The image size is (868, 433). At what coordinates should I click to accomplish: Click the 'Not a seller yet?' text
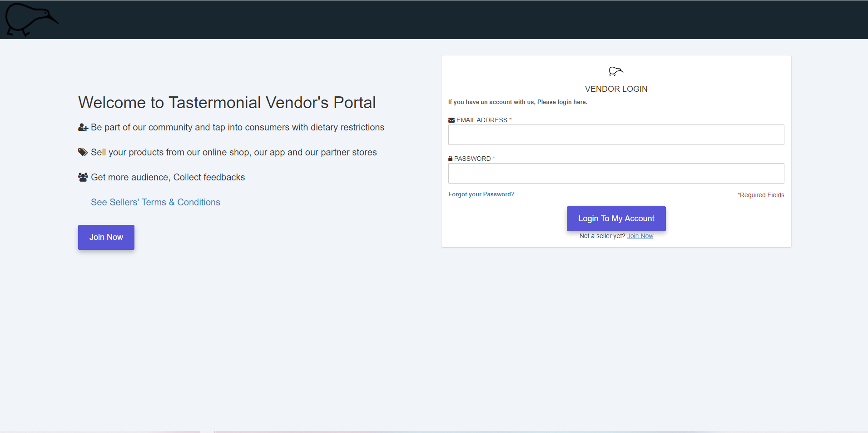tap(602, 236)
